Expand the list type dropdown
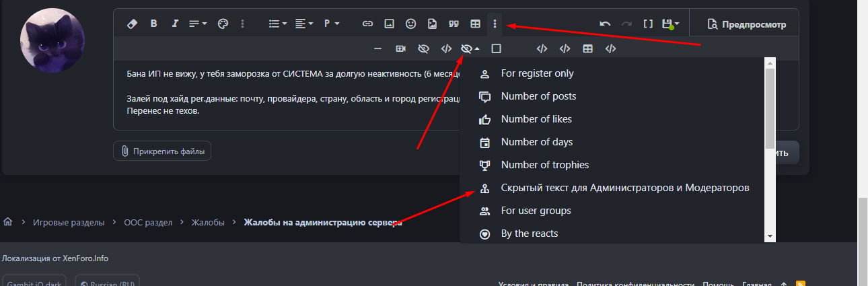The image size is (868, 286). (277, 24)
